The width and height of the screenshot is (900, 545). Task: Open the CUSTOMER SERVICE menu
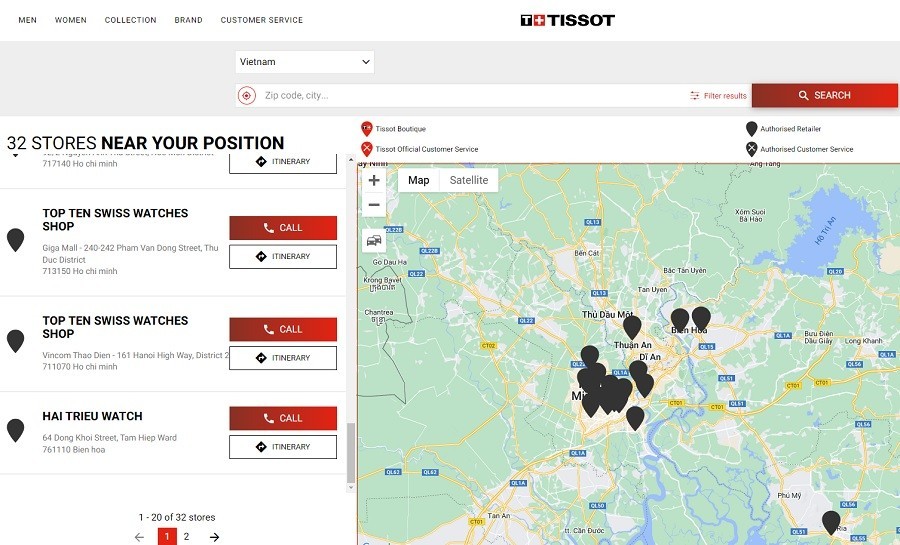tap(262, 20)
